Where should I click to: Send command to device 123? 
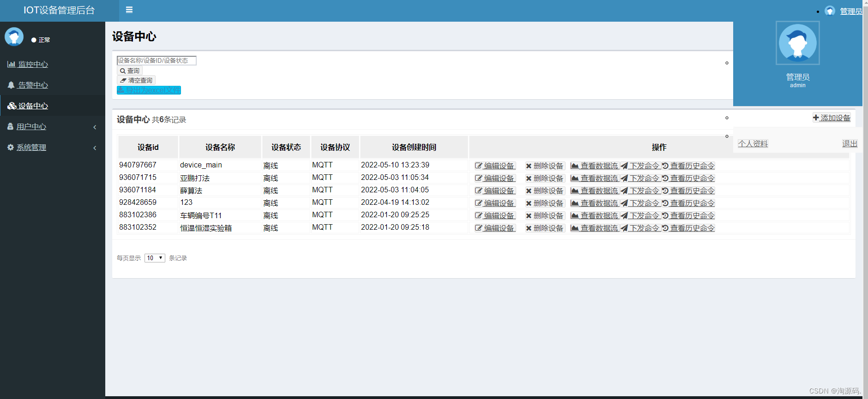(640, 203)
